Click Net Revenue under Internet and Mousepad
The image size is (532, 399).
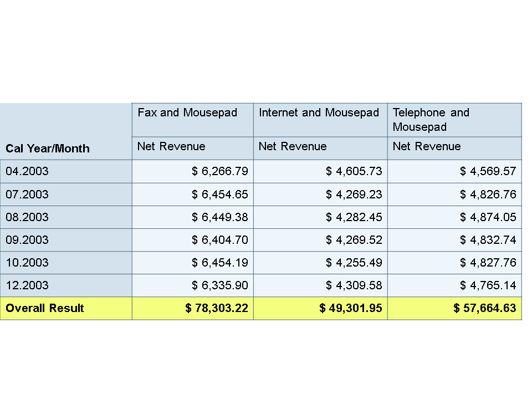(x=293, y=146)
